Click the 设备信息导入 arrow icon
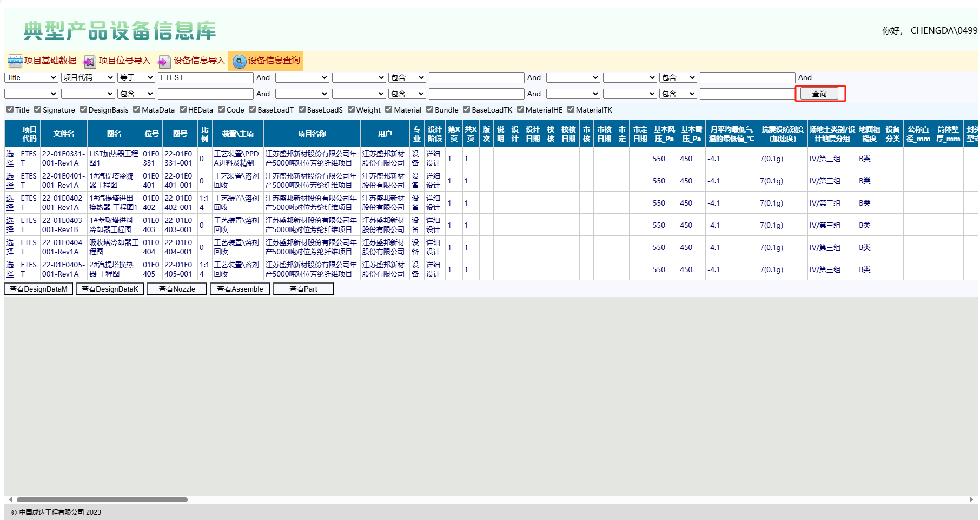Viewport: 980px width, 520px height. tap(164, 61)
